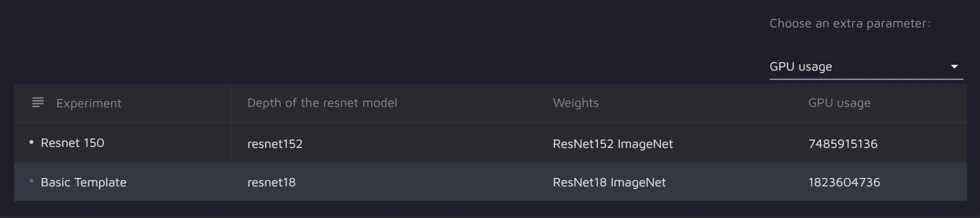The image size is (980, 218).
Task: Select the ResNet18 ImageNet weights cell
Action: coord(609,182)
